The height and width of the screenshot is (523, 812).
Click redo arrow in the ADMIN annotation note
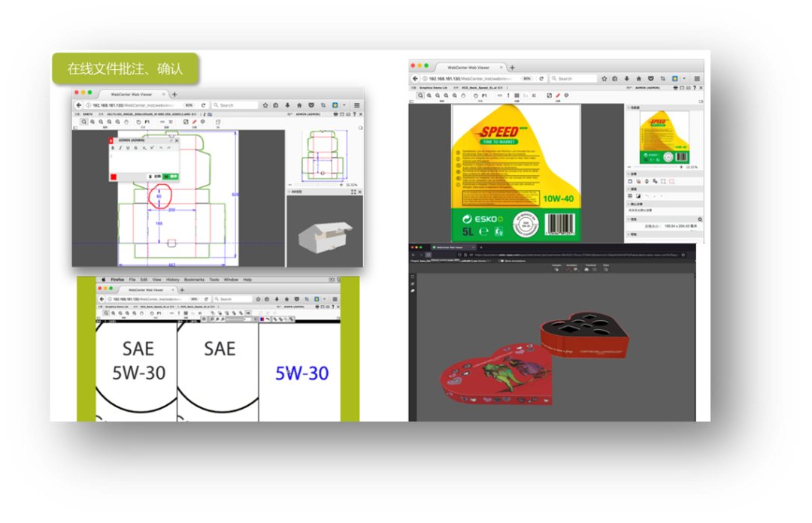click(169, 147)
